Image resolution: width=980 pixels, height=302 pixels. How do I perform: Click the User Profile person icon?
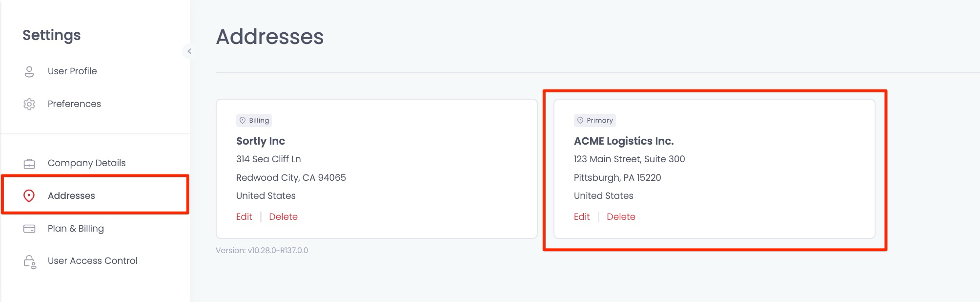pyautogui.click(x=29, y=71)
